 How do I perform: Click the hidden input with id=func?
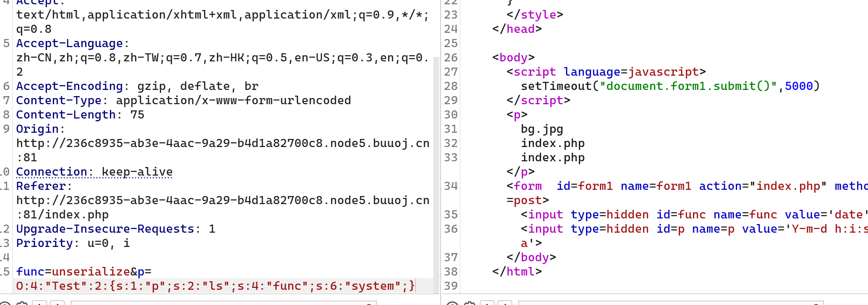click(x=694, y=215)
